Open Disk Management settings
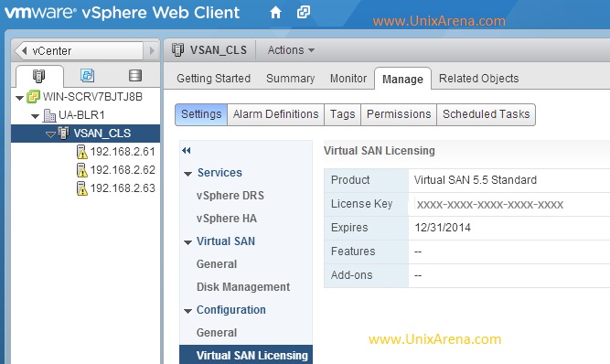The width and height of the screenshot is (610, 364). [243, 287]
